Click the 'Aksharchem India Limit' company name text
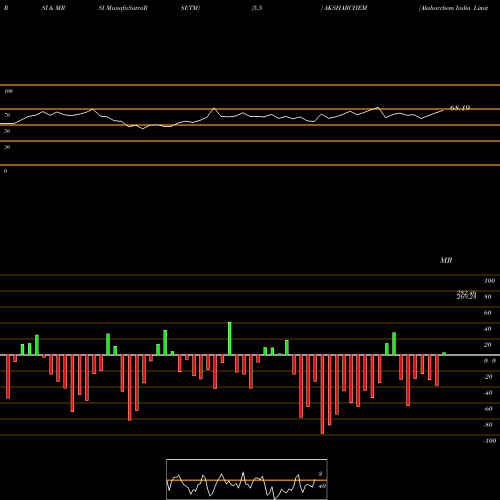Viewport: 500px width, 500px height. tap(454, 8)
